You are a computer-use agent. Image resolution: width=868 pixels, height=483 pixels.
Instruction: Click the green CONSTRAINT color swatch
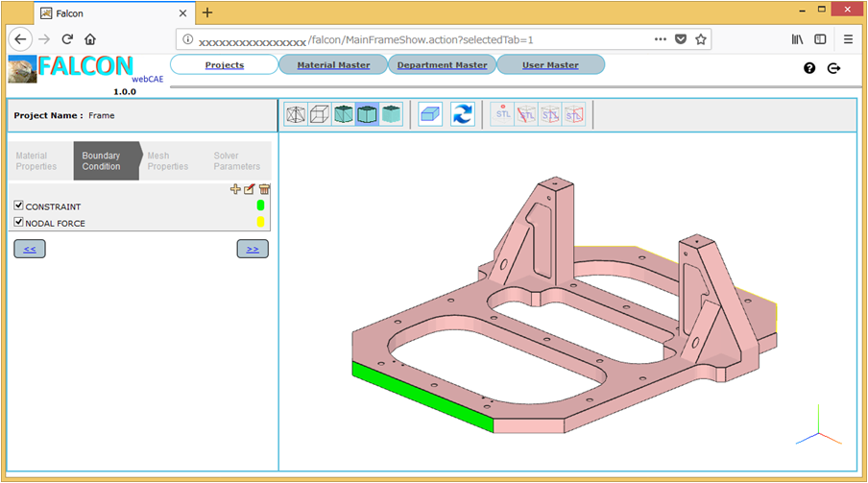click(260, 205)
